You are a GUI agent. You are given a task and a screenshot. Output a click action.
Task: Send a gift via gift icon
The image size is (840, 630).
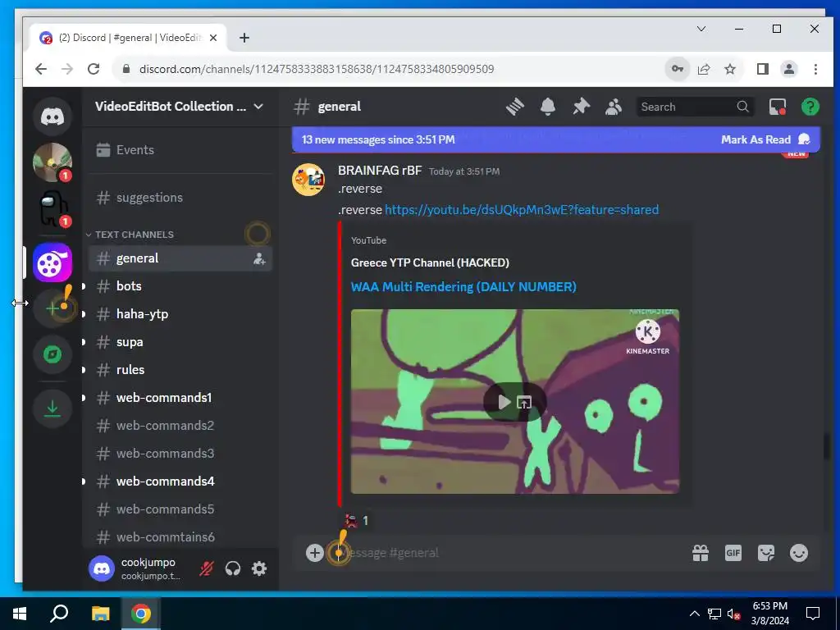(x=701, y=553)
